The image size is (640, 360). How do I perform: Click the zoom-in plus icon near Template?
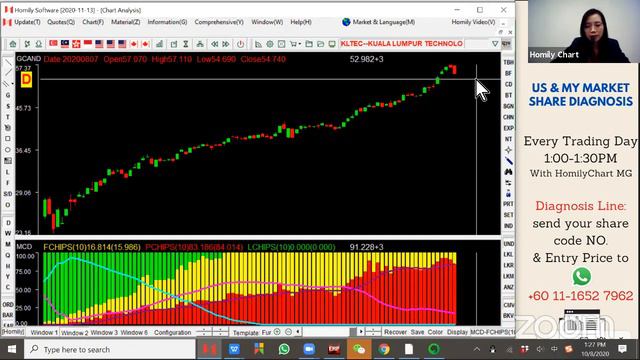pos(277,332)
